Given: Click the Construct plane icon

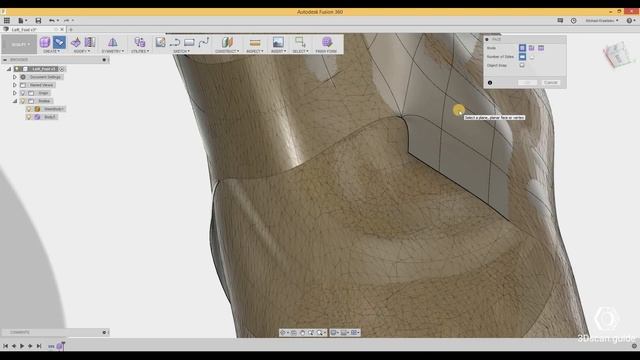Looking at the screenshot, I should pyautogui.click(x=227, y=42).
